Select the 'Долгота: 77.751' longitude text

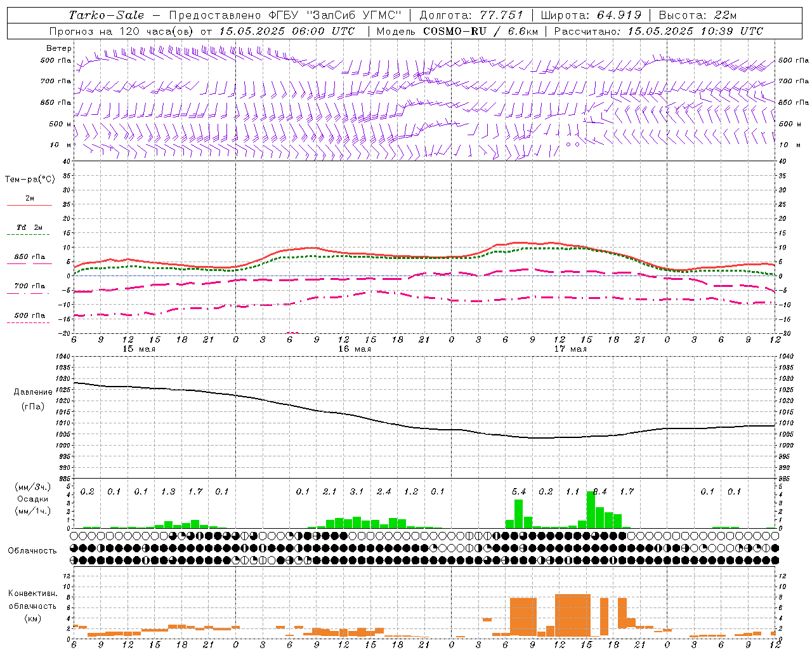pyautogui.click(x=471, y=15)
